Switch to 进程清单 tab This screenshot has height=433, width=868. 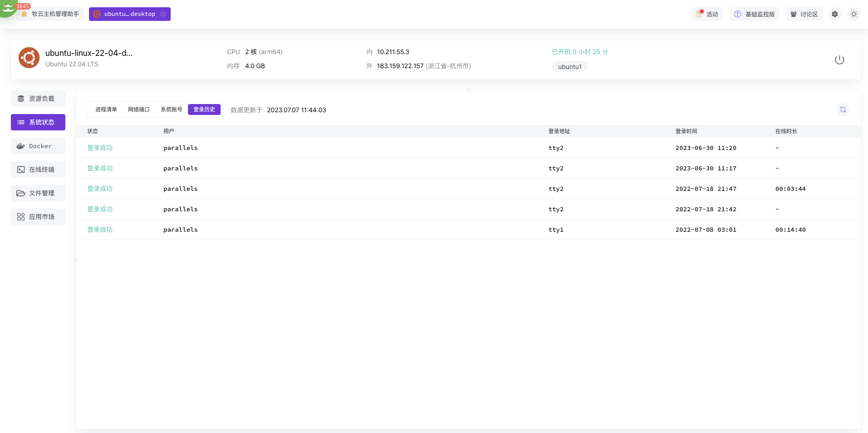106,109
